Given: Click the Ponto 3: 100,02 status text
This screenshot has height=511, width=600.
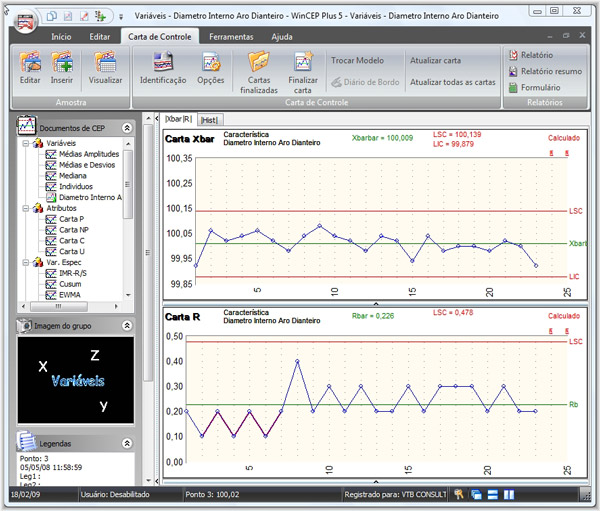Looking at the screenshot, I should click(x=212, y=495).
